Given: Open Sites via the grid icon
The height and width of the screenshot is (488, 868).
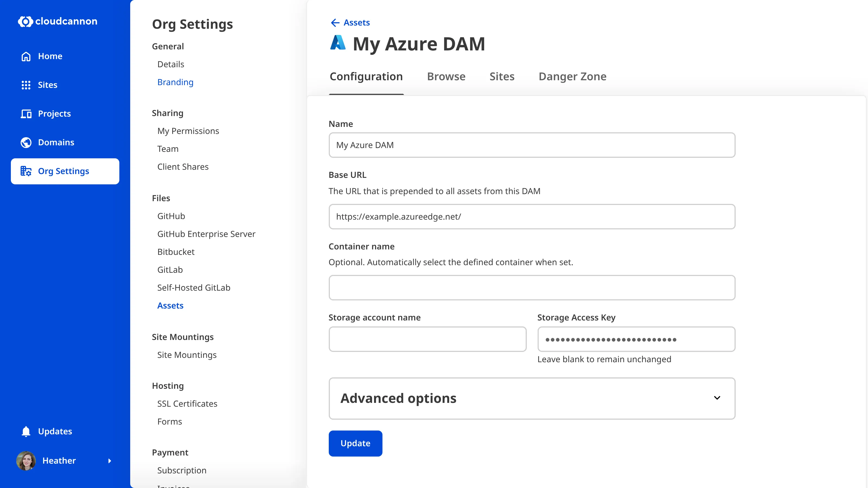Looking at the screenshot, I should (x=26, y=85).
